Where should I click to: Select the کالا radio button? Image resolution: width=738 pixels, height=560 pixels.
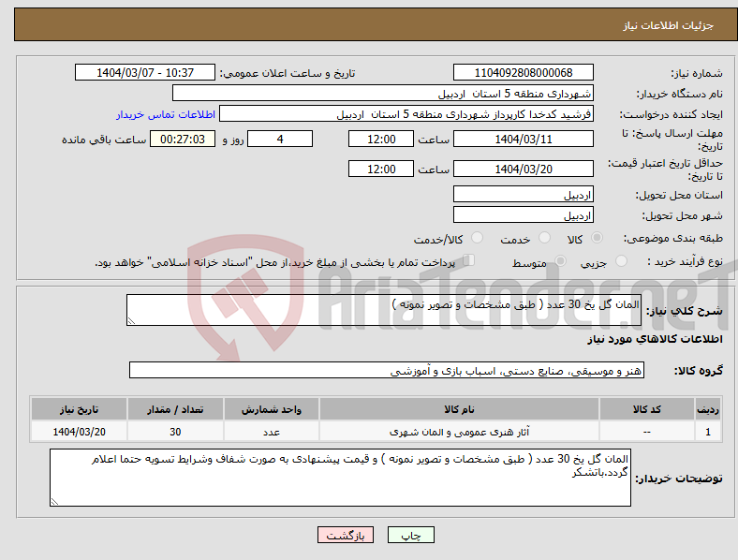click(597, 238)
